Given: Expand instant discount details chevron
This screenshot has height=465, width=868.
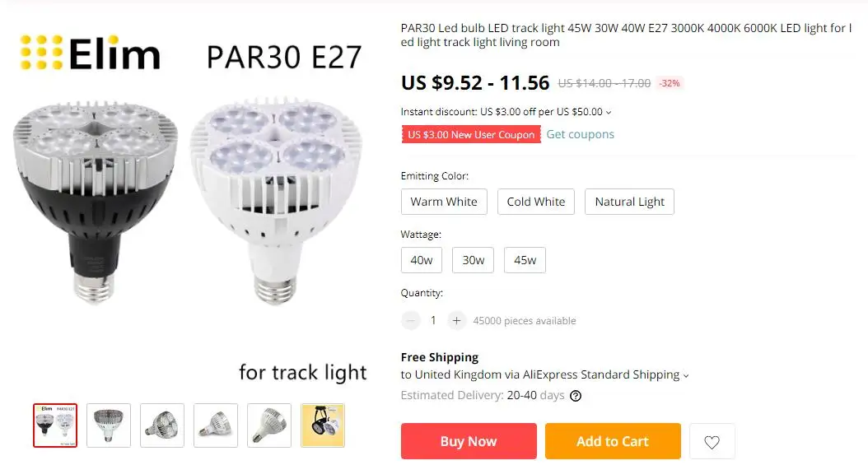Looking at the screenshot, I should [609, 112].
